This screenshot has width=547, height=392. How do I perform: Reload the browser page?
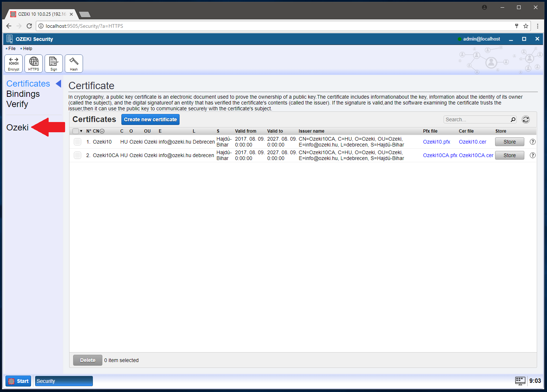coord(29,26)
